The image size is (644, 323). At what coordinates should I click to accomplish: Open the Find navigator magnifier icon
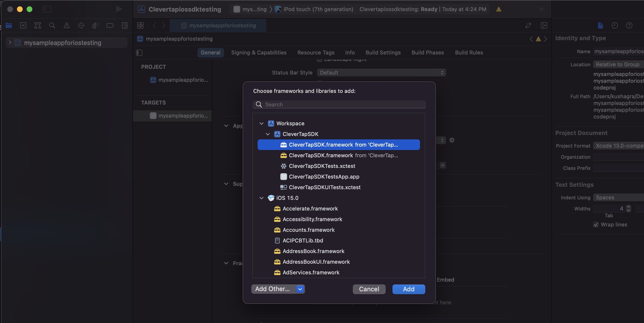tap(52, 25)
